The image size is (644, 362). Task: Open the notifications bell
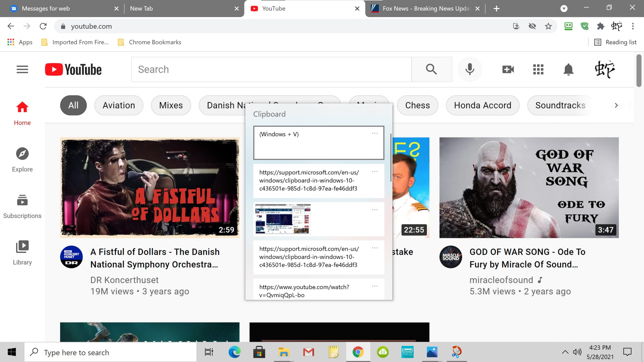(x=568, y=69)
